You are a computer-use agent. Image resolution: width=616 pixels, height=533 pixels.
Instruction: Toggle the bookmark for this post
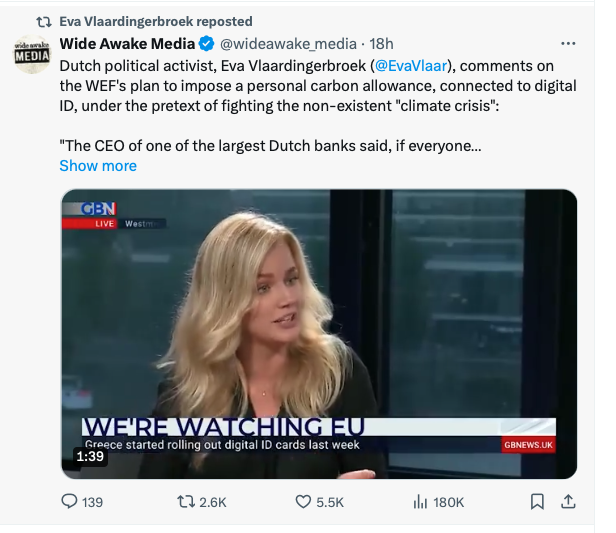click(x=537, y=502)
